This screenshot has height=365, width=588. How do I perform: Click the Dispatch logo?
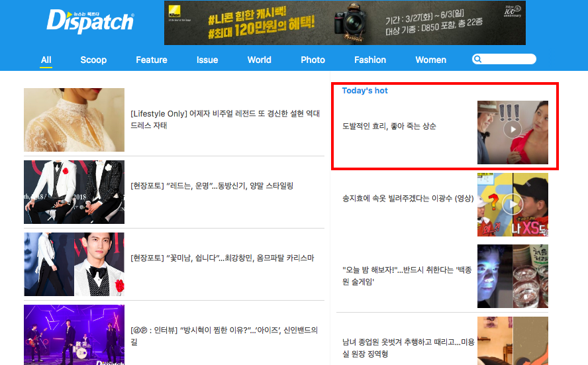[90, 21]
